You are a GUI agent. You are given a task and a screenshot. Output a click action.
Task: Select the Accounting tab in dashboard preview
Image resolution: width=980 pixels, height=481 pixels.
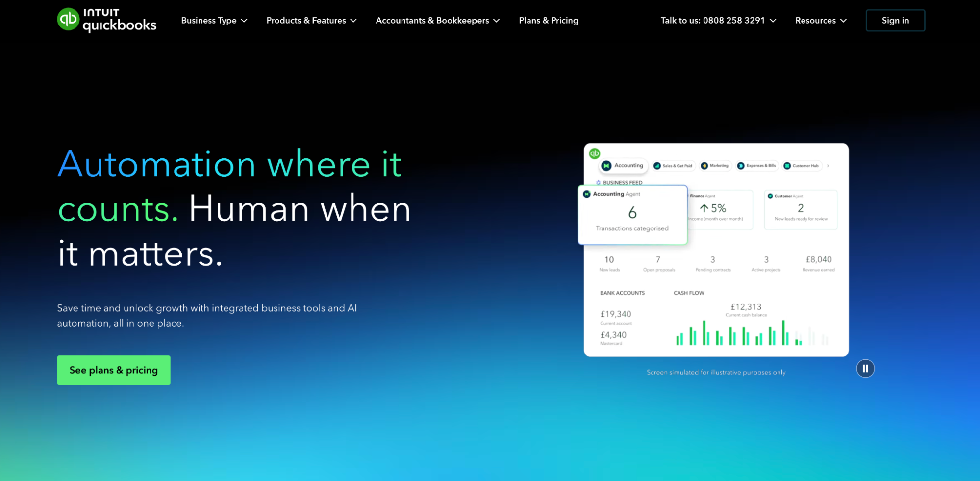[x=623, y=166]
